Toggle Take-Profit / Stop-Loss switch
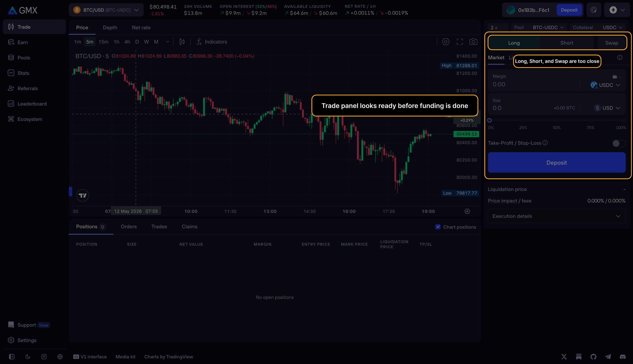The height and width of the screenshot is (364, 633). [x=619, y=143]
